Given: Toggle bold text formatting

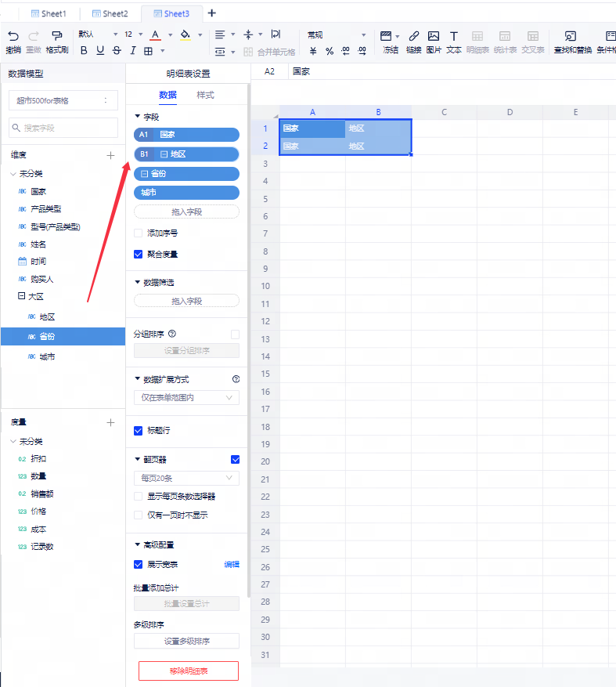Looking at the screenshot, I should point(84,51).
